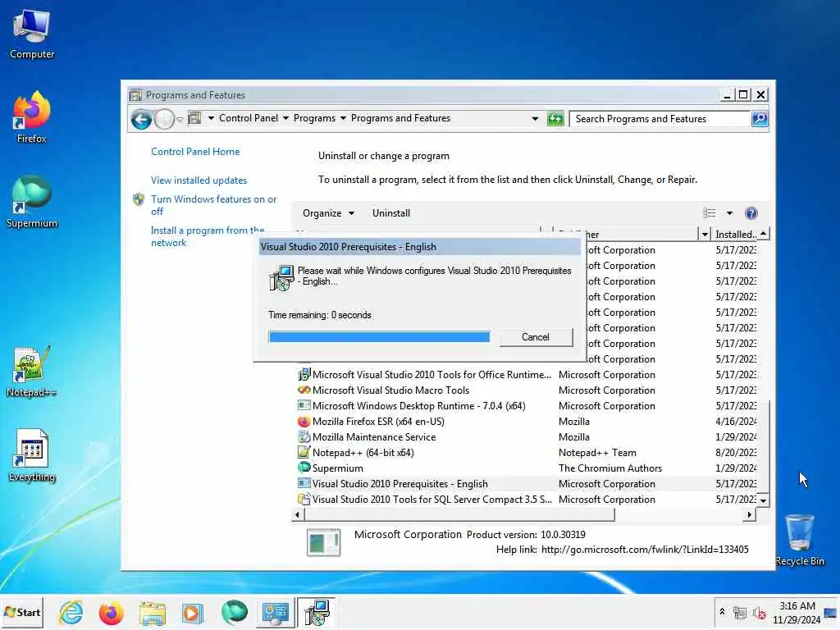Open Firefox from the taskbar
This screenshot has width=840, height=630.
[x=111, y=612]
